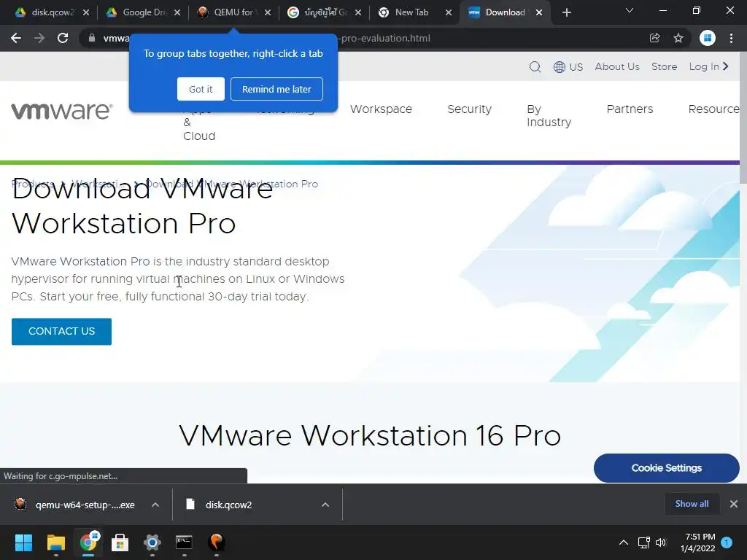Click the volume speaker tray icon
The image size is (747, 560).
(661, 542)
